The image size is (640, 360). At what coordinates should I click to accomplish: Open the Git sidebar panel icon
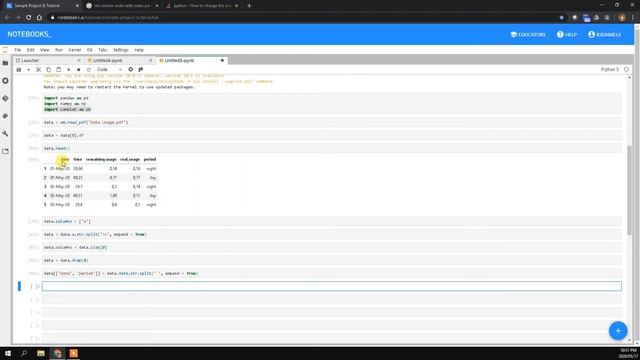pos(5,98)
